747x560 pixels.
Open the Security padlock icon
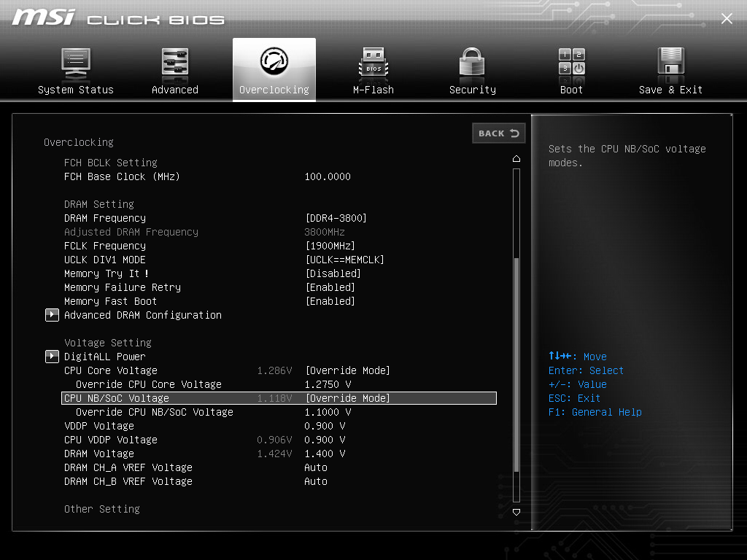[472, 63]
